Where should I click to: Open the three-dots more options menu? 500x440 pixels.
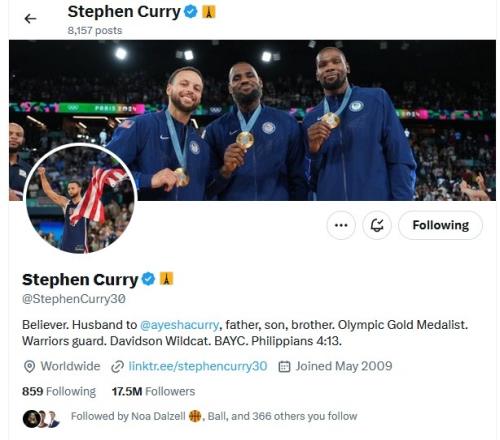[341, 225]
